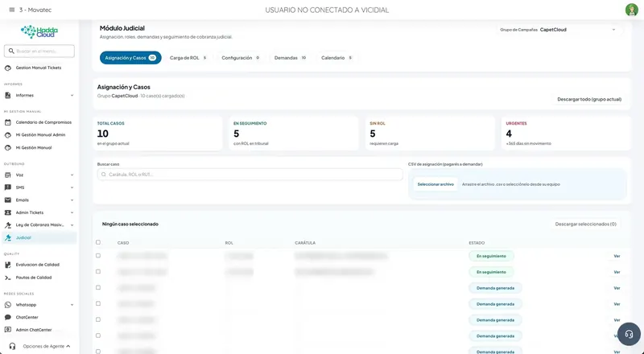
Task: Click the TOTAL CASOS 10 card
Action: (x=157, y=134)
